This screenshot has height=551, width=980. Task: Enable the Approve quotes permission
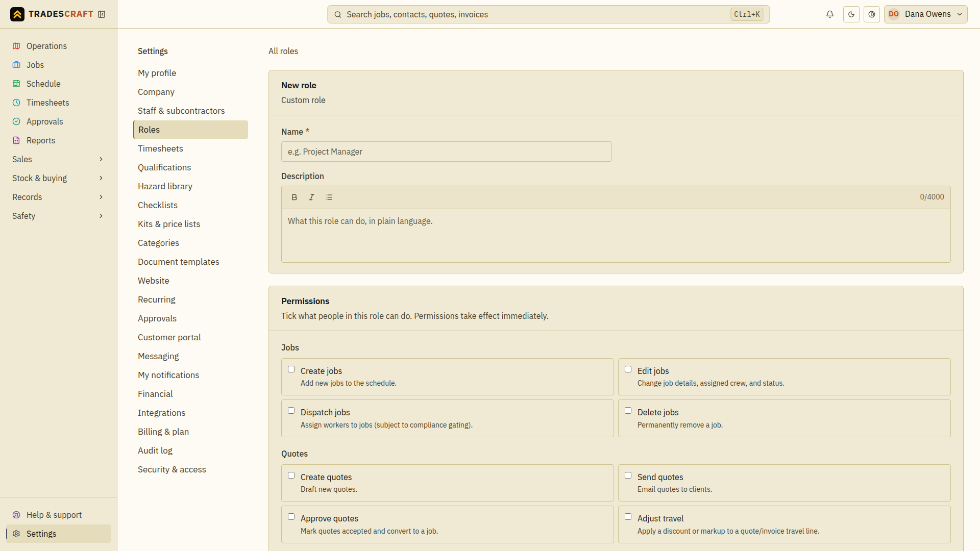(x=291, y=517)
